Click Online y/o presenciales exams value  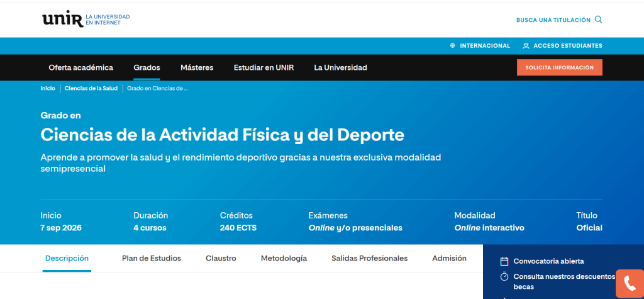point(355,228)
